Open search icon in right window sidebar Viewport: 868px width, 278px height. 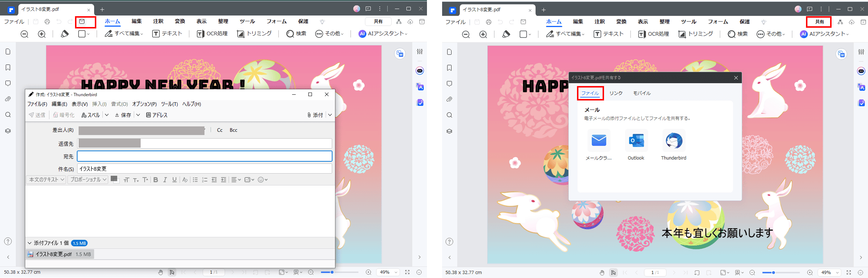pyautogui.click(x=449, y=115)
